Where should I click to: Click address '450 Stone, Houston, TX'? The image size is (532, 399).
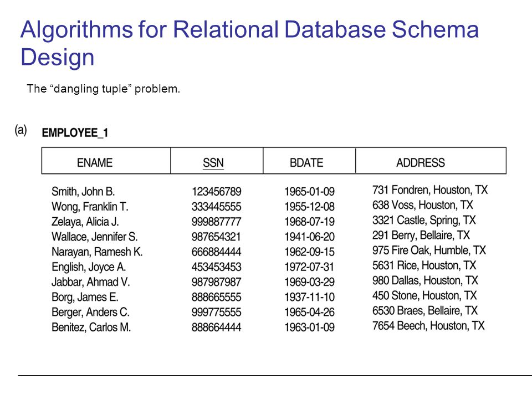pos(424,295)
